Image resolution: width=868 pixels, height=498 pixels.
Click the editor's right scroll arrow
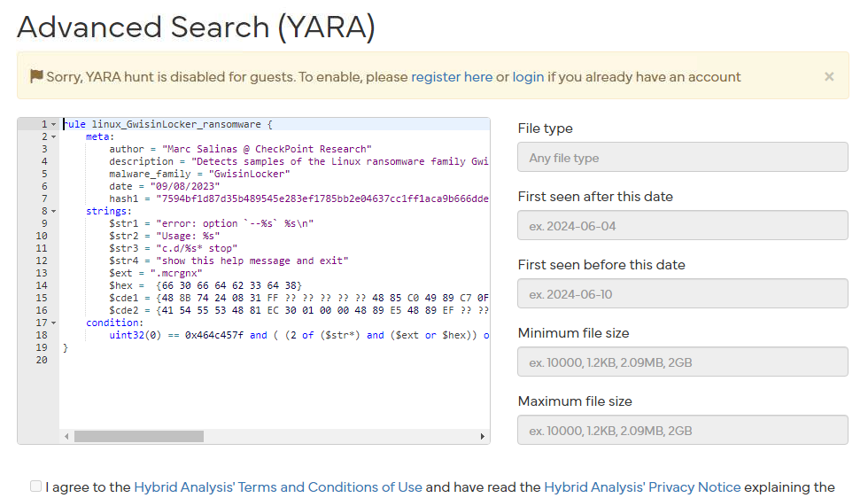click(x=483, y=437)
